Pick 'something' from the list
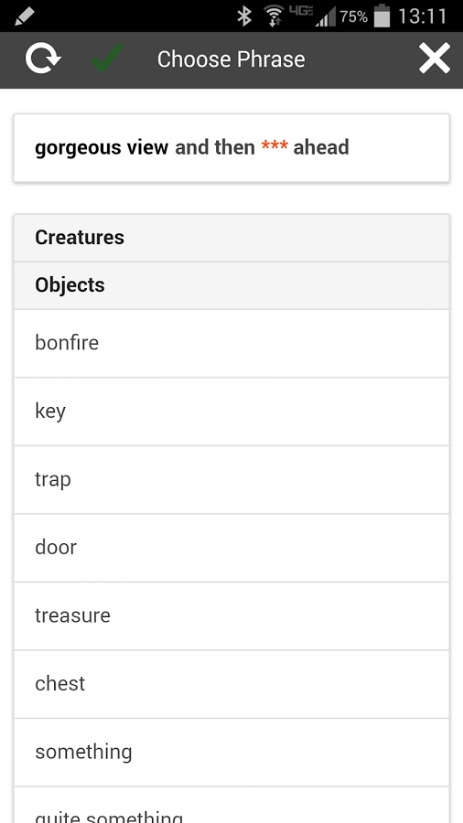Image resolution: width=463 pixels, height=823 pixels. pyautogui.click(x=232, y=752)
